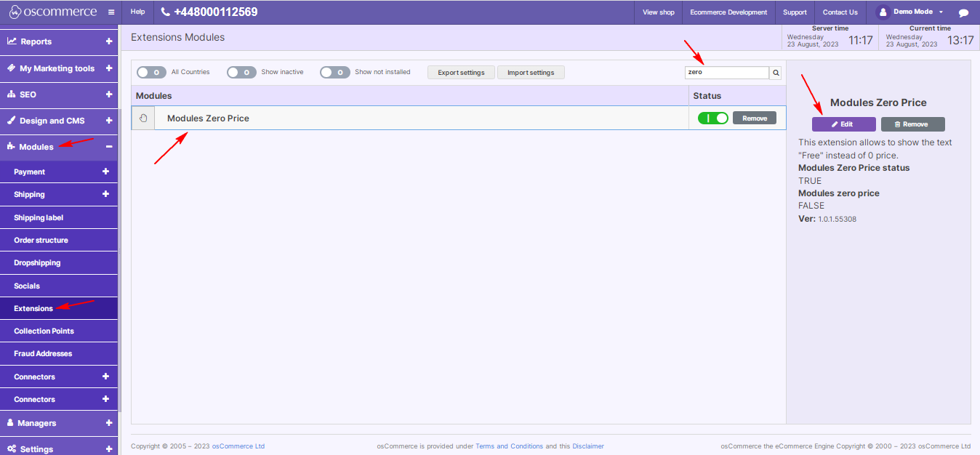Screen dimensions: 980x455
Task: Open the Dropshipping menu item
Action: tap(59, 262)
